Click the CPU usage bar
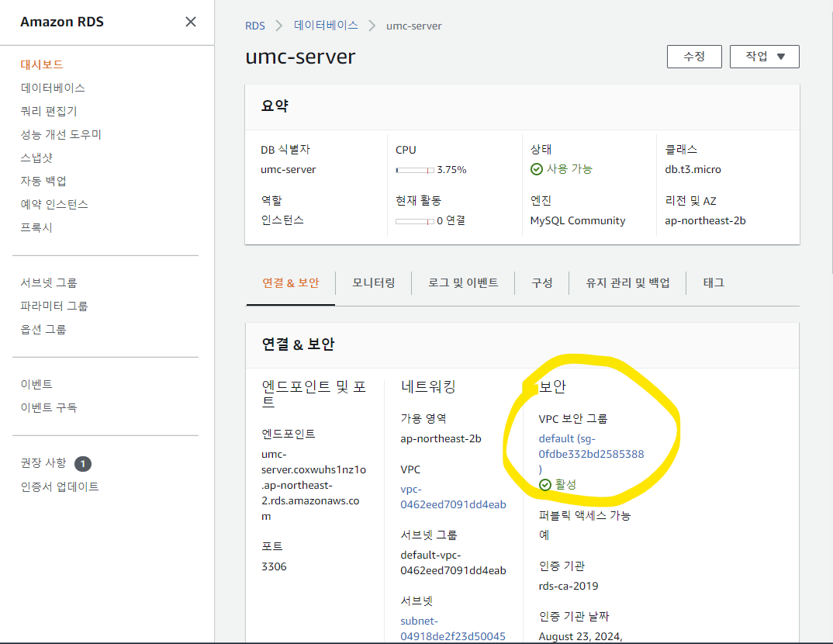 pos(415,170)
